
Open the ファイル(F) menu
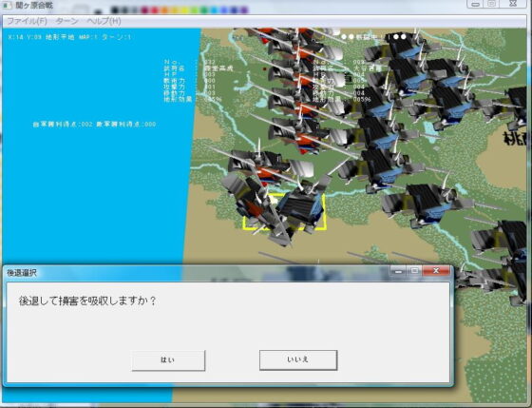click(x=27, y=21)
